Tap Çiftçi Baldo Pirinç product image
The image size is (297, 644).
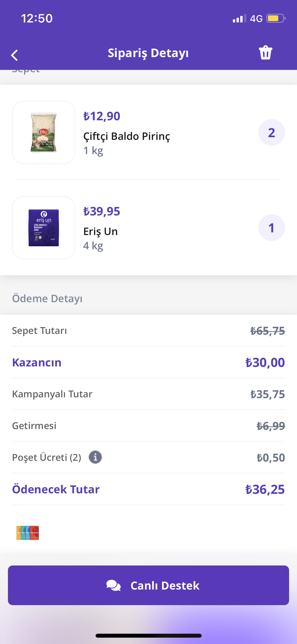44,132
